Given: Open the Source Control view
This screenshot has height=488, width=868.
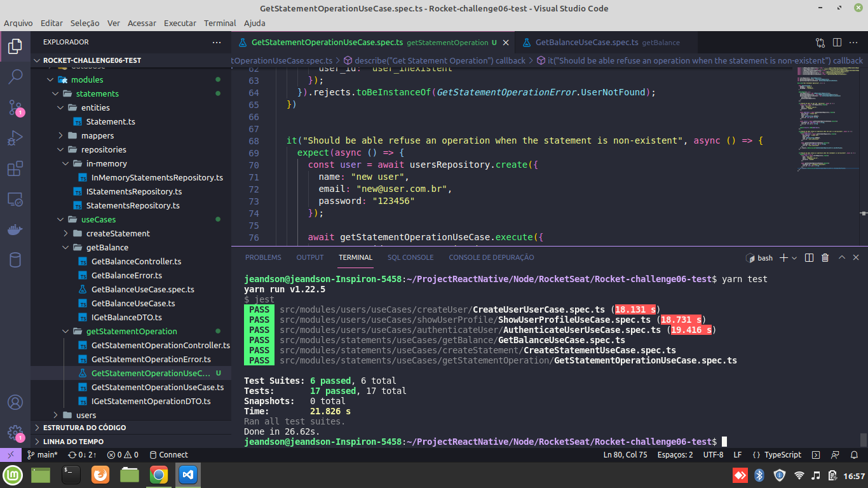Looking at the screenshot, I should [x=15, y=107].
